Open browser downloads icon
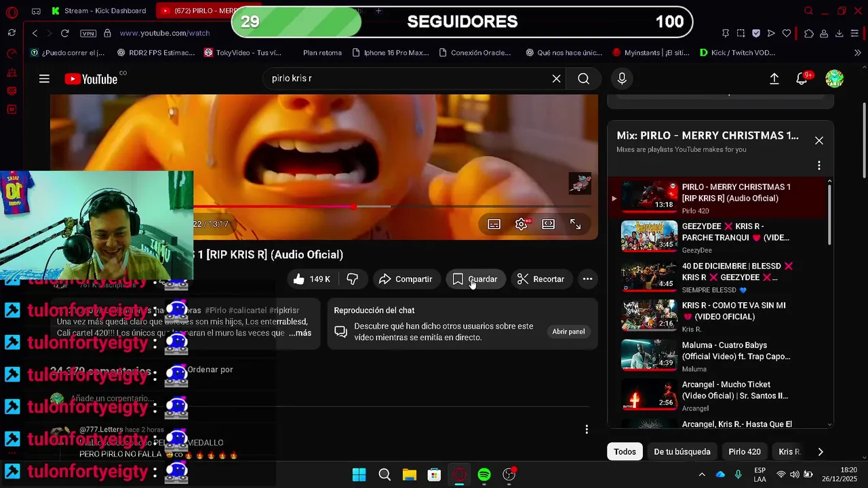Viewport: 868px width, 488px height. tap(840, 33)
